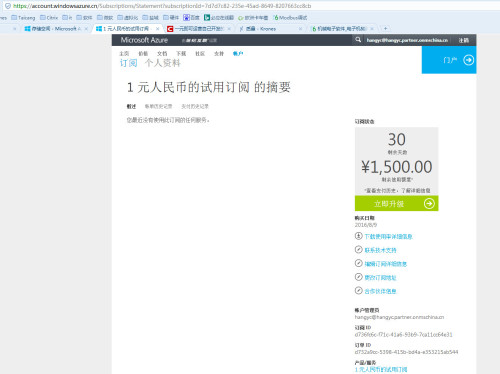The image size is (500, 374).
Task: Open the Taicang bookmark folder
Action: click(x=23, y=18)
